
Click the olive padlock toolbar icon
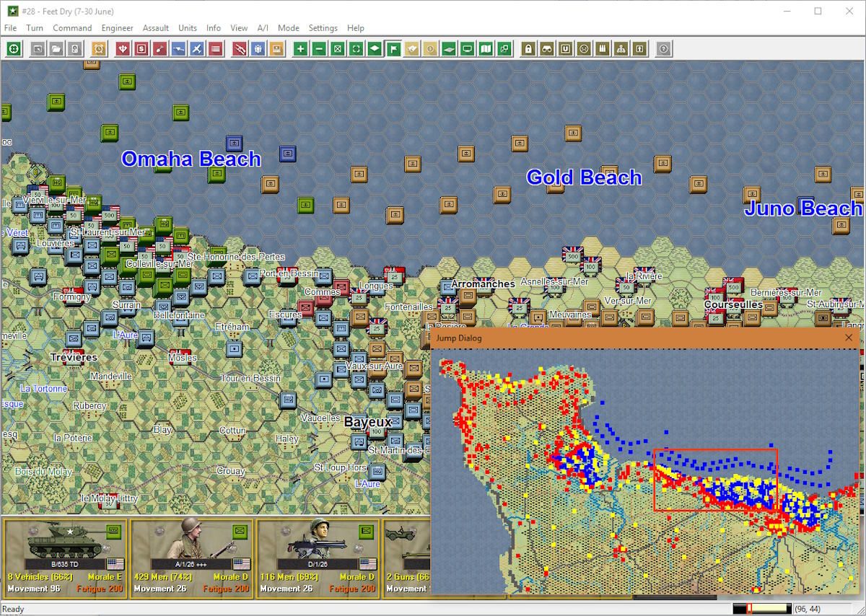point(528,49)
